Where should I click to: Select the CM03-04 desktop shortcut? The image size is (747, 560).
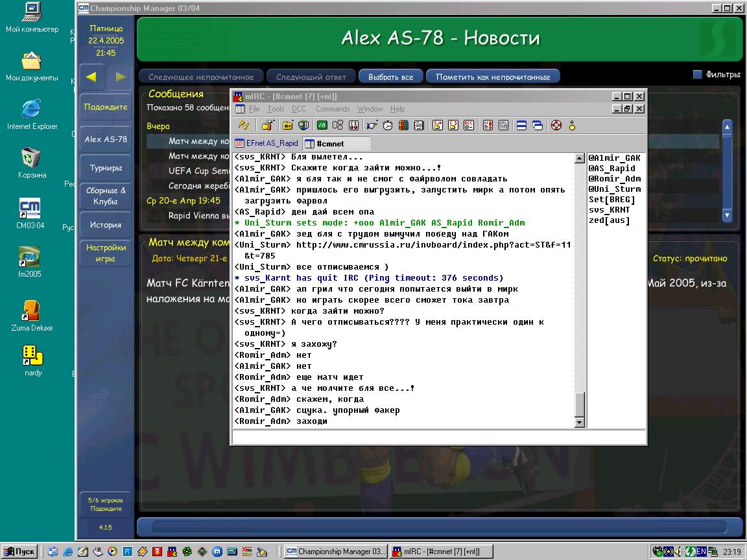(30, 213)
